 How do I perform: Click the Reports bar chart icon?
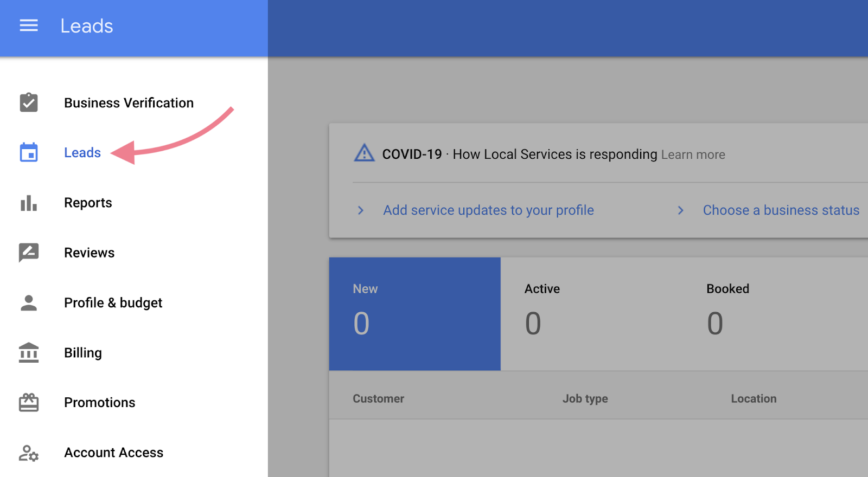tap(29, 203)
